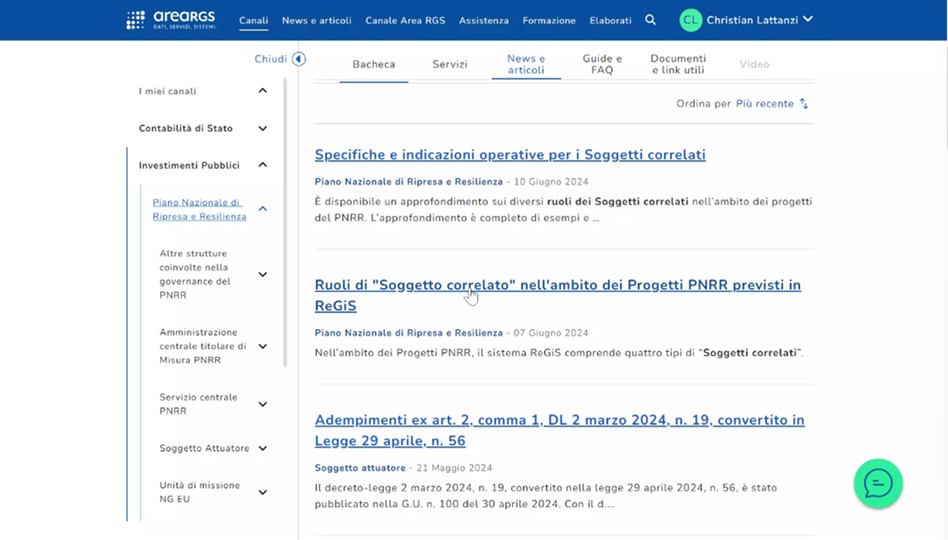This screenshot has height=540, width=948.
Task: Collapse sidebar with Chiudi arrow icon
Action: [298, 59]
